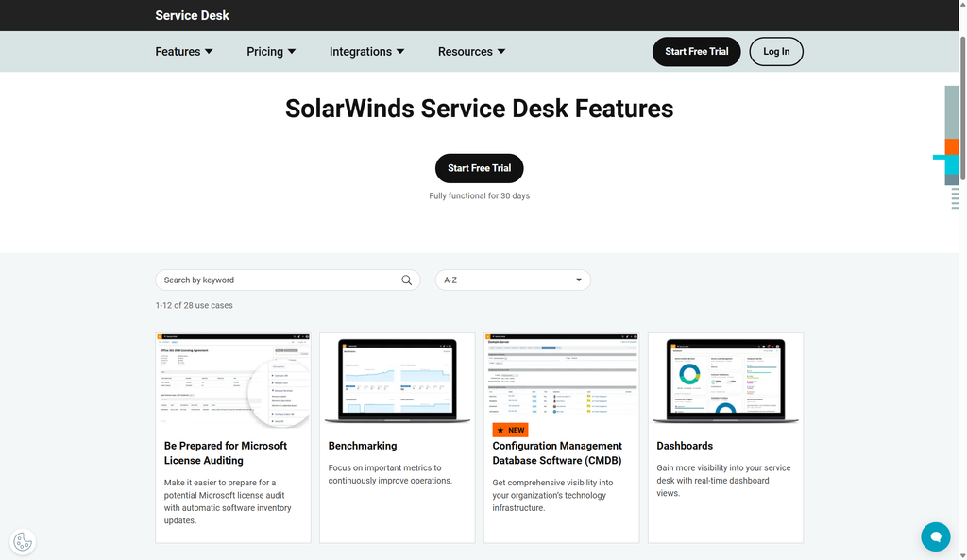Click the Service Desk logo
Screen dimensions: 967x560
pos(192,15)
